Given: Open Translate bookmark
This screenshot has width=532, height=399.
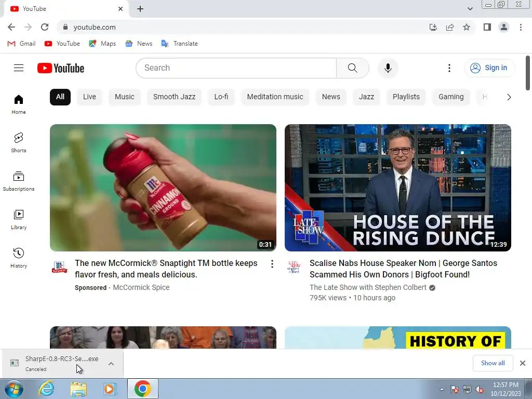Looking at the screenshot, I should [179, 44].
